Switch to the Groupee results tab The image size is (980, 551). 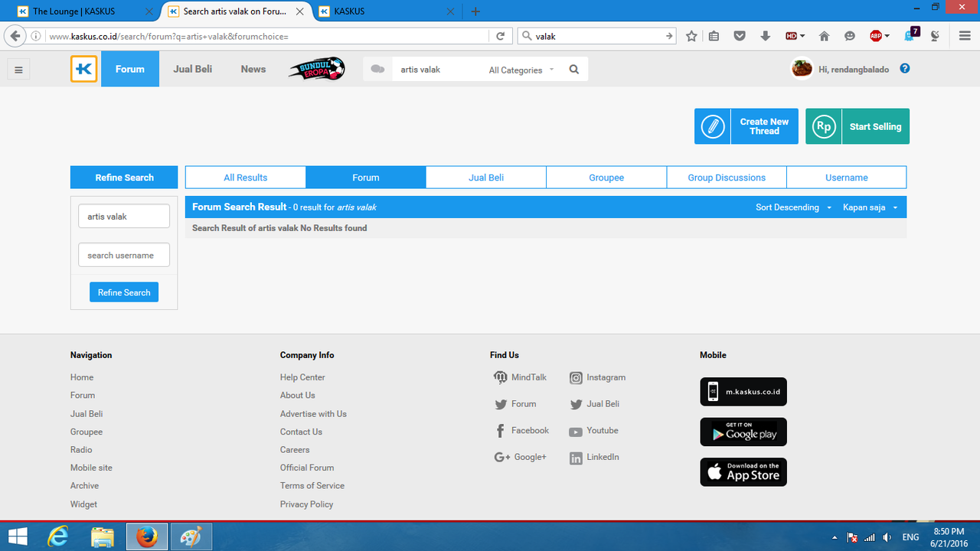(606, 178)
